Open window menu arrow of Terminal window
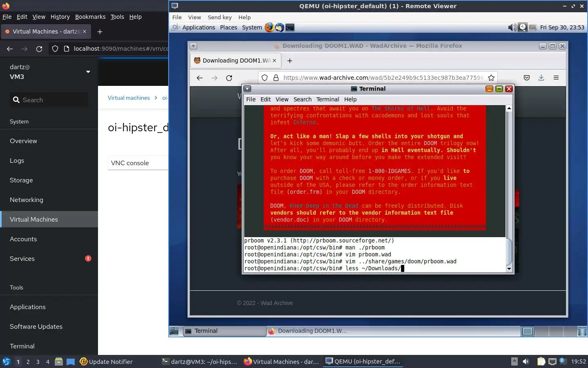This screenshot has height=368, width=588. (x=247, y=89)
